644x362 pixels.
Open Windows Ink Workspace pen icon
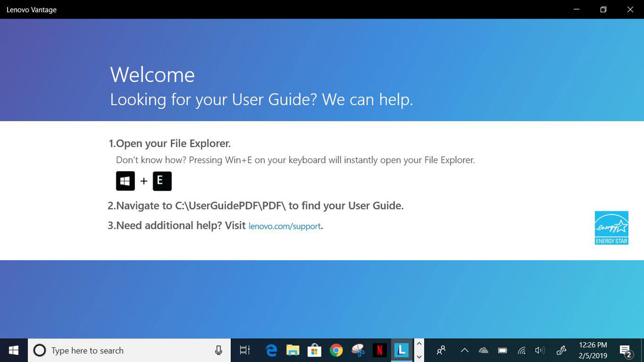[x=561, y=350]
